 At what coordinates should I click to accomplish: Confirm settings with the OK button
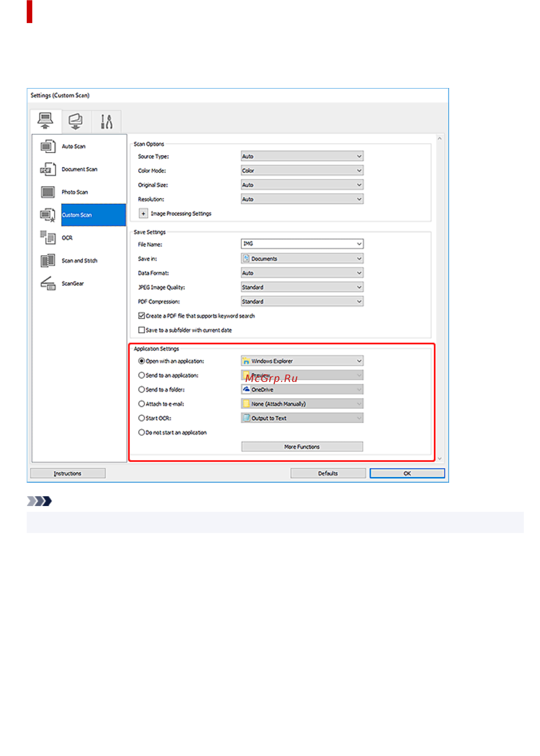[x=407, y=473]
